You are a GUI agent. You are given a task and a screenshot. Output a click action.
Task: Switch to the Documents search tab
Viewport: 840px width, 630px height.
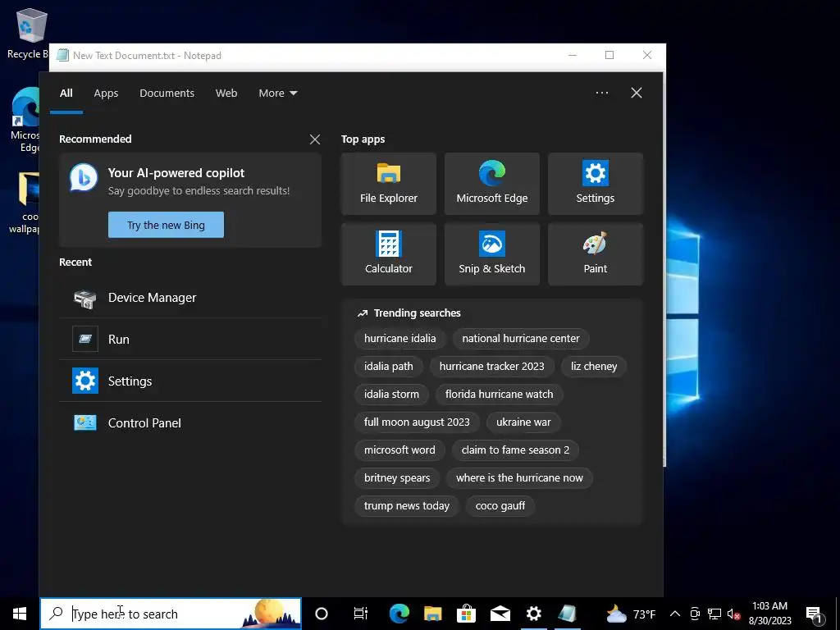click(167, 94)
